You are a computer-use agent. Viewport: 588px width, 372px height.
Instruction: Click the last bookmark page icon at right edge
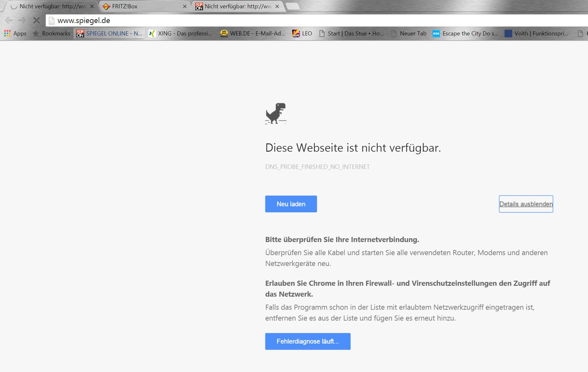click(x=580, y=33)
